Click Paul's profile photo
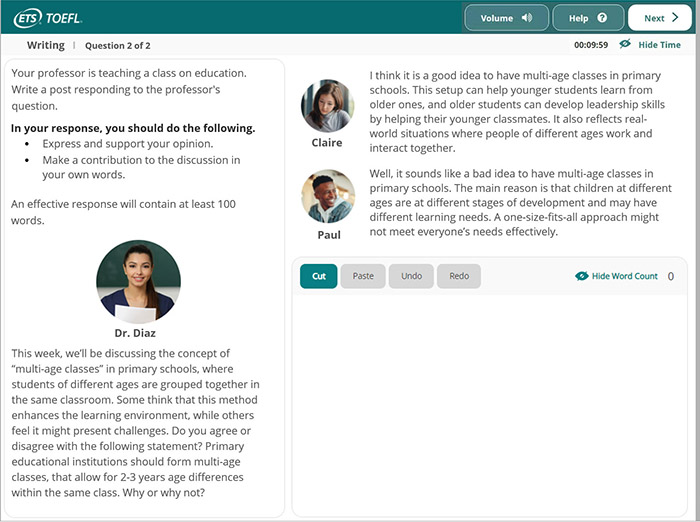 pos(328,197)
